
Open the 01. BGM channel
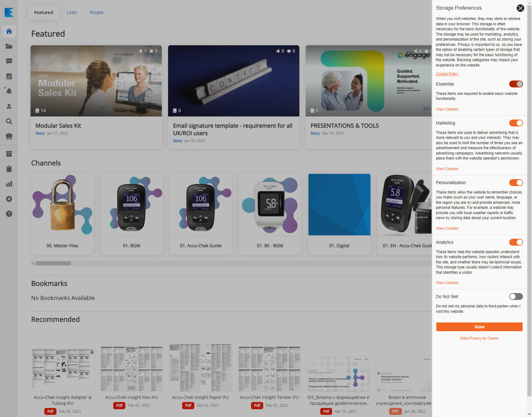tap(132, 214)
